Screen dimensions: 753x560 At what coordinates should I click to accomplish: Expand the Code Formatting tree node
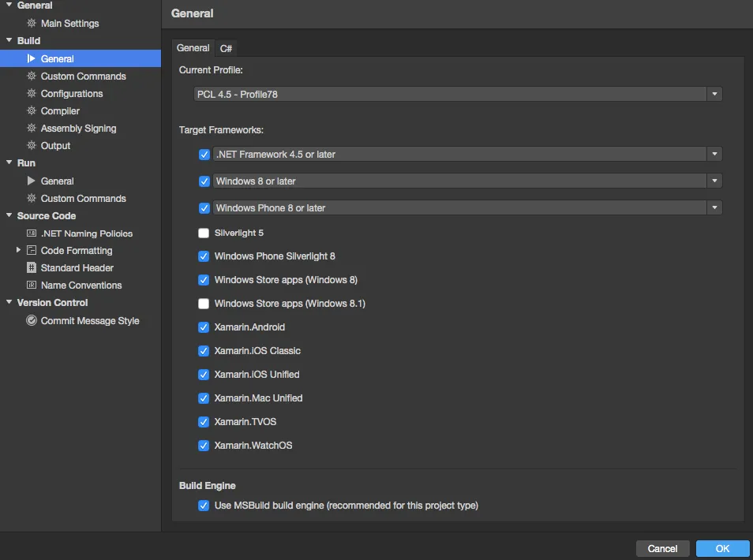pyautogui.click(x=19, y=251)
